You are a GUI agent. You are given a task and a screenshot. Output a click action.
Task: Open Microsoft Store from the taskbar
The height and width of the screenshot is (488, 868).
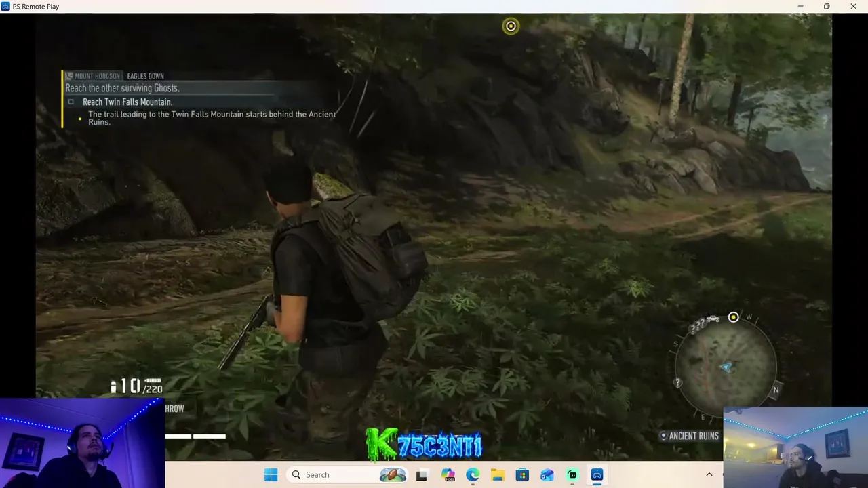(x=522, y=474)
